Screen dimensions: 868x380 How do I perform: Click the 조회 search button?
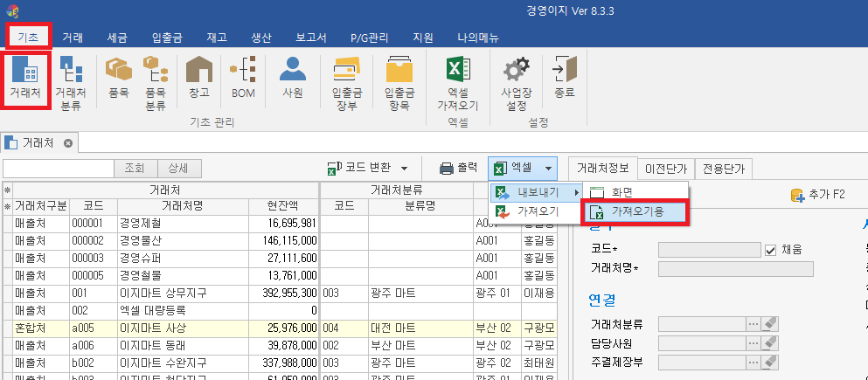[135, 169]
